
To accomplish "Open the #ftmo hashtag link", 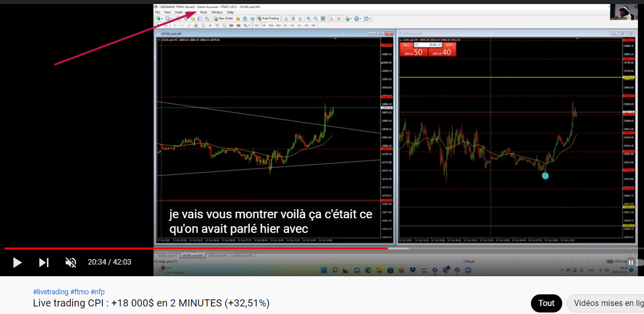I will 79,292.
